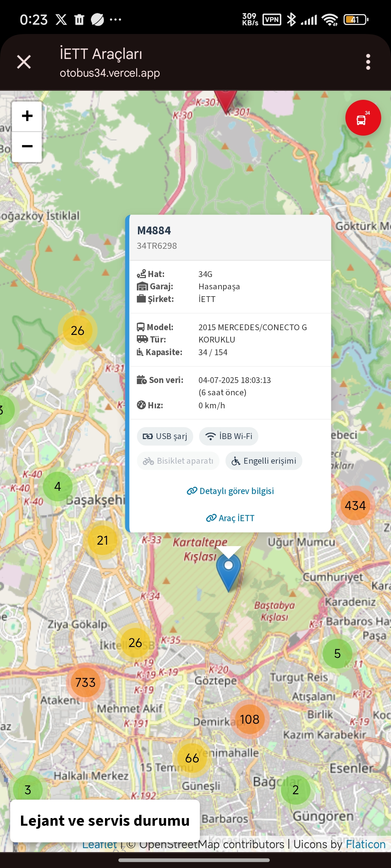Expand the 21 vehicle cluster
This screenshot has height=868, width=391.
click(x=102, y=540)
